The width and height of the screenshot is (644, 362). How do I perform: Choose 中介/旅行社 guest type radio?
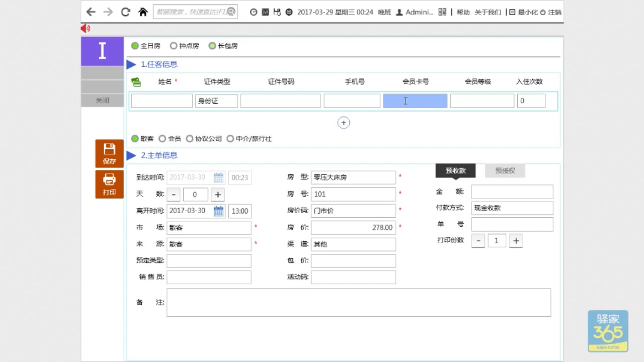coord(230,139)
